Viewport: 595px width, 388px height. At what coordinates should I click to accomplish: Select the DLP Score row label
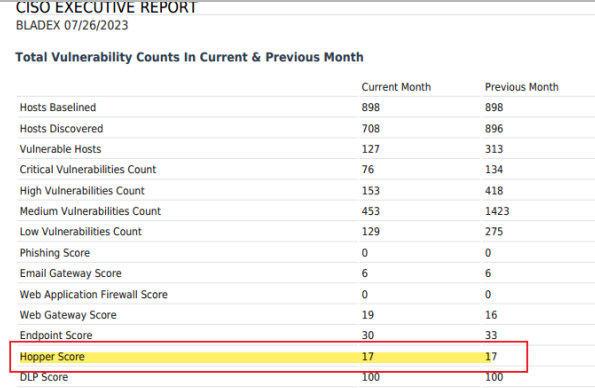(x=44, y=377)
